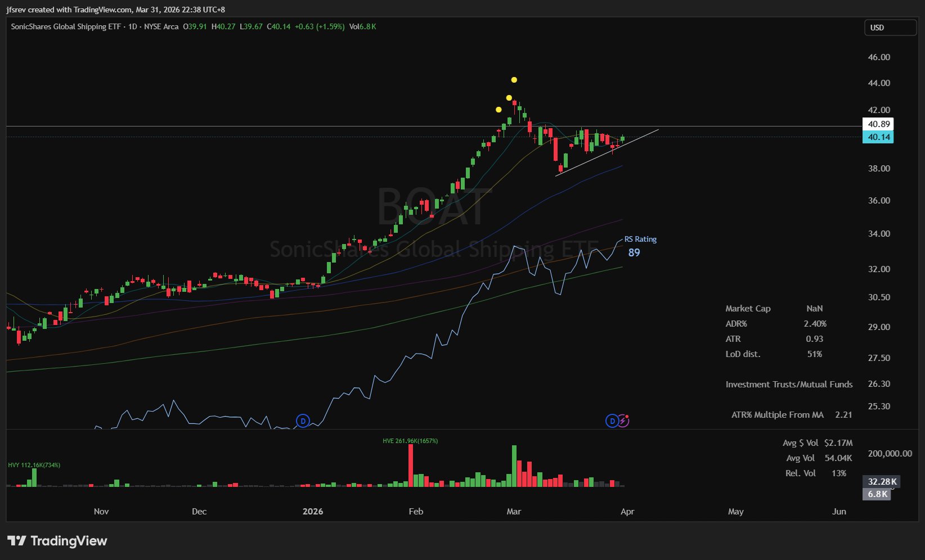Screen dimensions: 925x560
Task: Click the Nov label on the time axis
Action: click(x=101, y=511)
